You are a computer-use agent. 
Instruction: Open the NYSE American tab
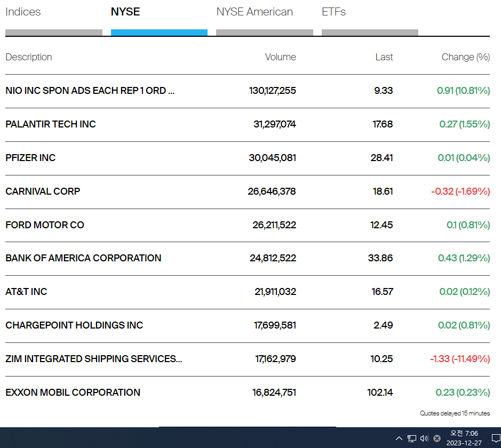(x=255, y=12)
